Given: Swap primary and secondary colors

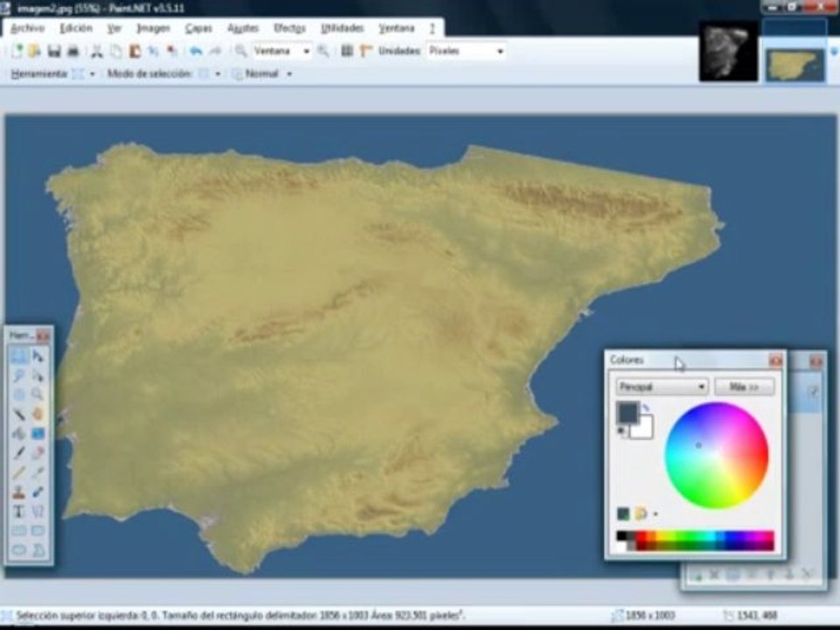Looking at the screenshot, I should pyautogui.click(x=646, y=409).
